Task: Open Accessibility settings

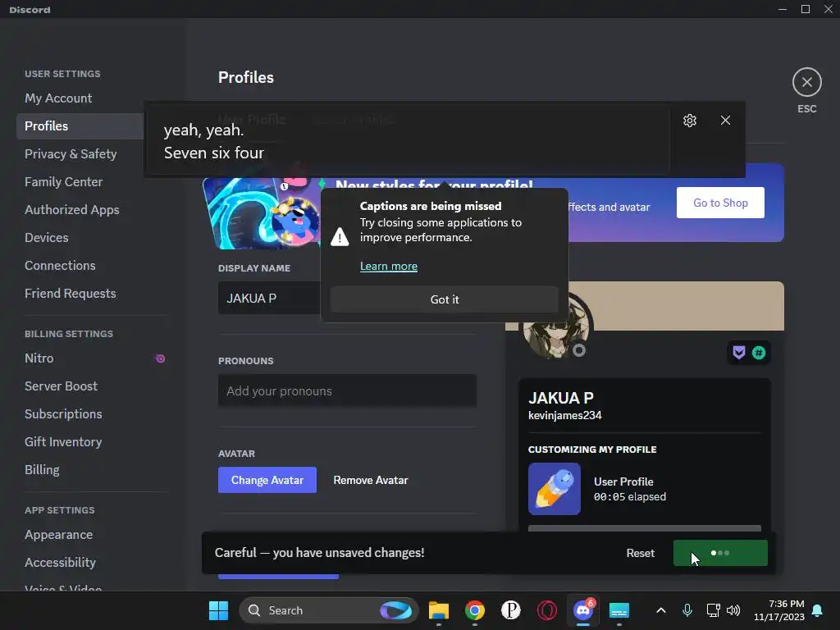Action: tap(60, 562)
